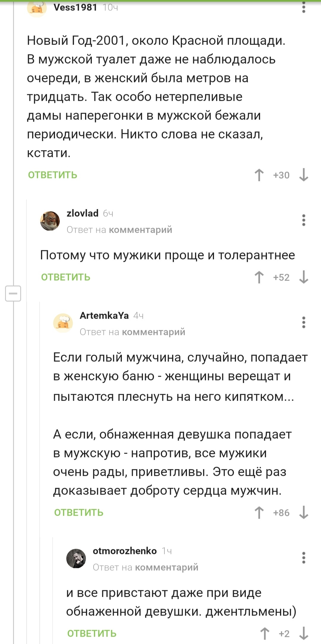Upvote zlovlad's comment
This screenshot has height=644, width=321.
coord(259,277)
